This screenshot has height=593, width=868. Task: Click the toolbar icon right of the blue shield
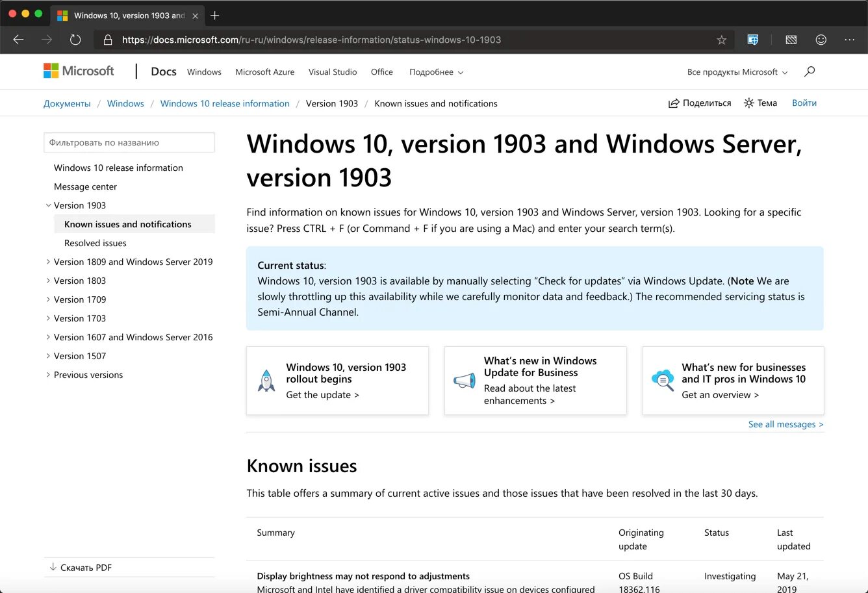(x=791, y=40)
